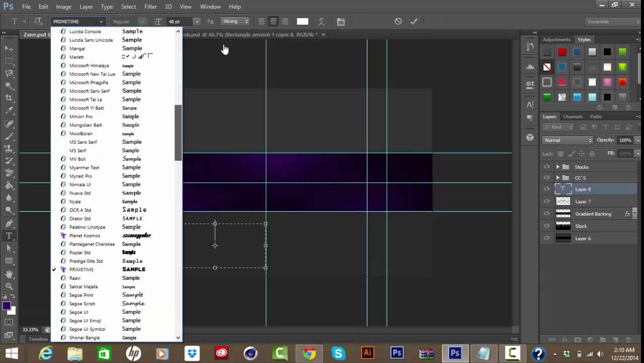Select the Horizontal Type tool
Screen dimensions: 644x363
click(x=9, y=236)
